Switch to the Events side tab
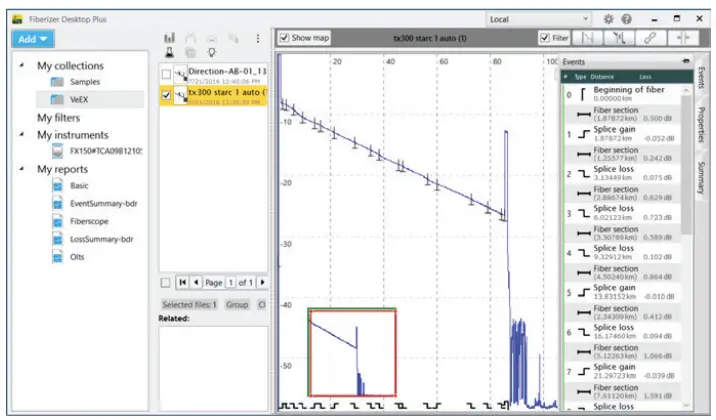The height and width of the screenshot is (420, 716). coord(702,78)
